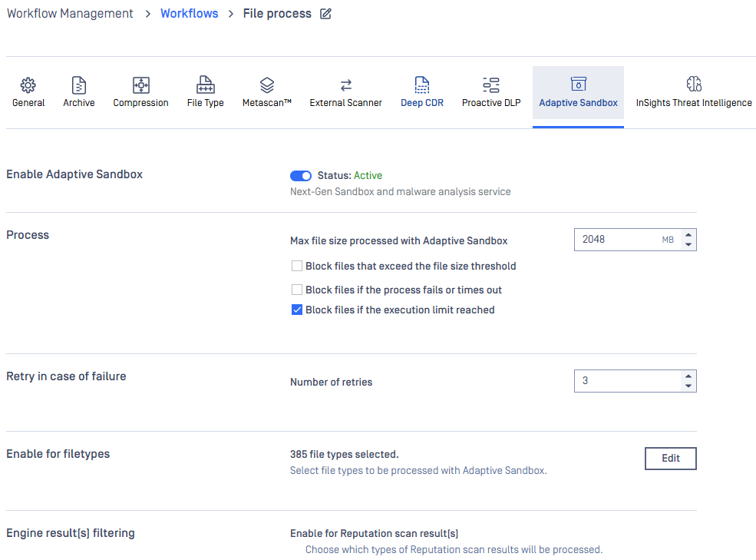Image resolution: width=756 pixels, height=560 pixels.
Task: Select the Archive document icon
Action: pyautogui.click(x=78, y=85)
